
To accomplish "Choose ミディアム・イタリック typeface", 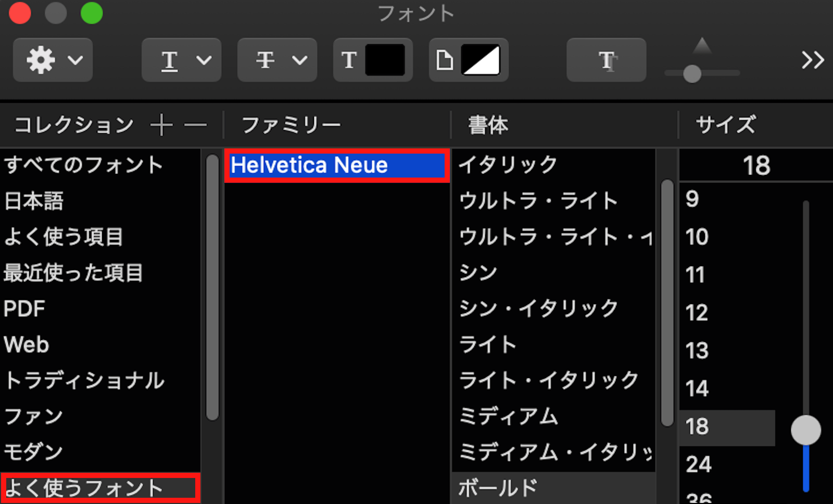I will tap(553, 452).
